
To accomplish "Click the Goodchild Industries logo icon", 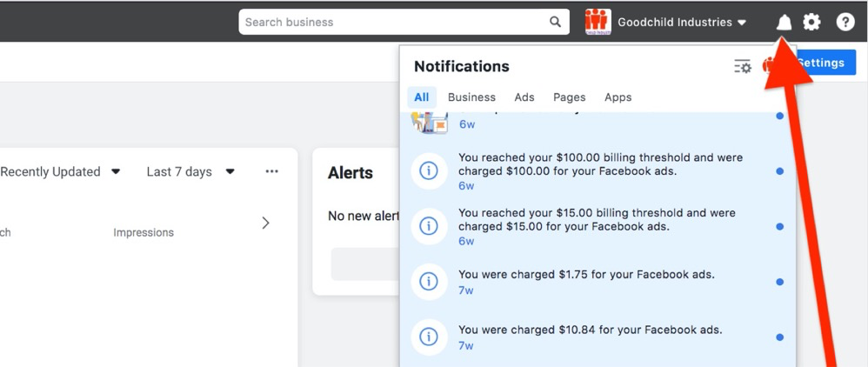I will (x=598, y=23).
